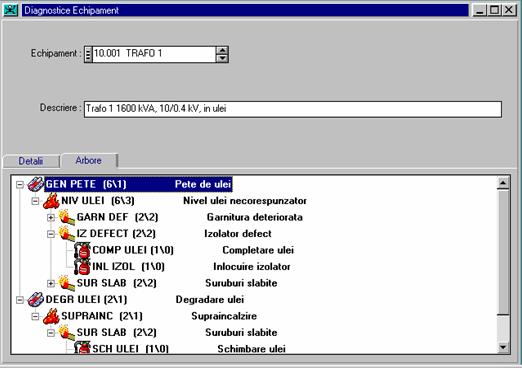Collapse the GEN PETE node
522x368 pixels.
coord(20,184)
